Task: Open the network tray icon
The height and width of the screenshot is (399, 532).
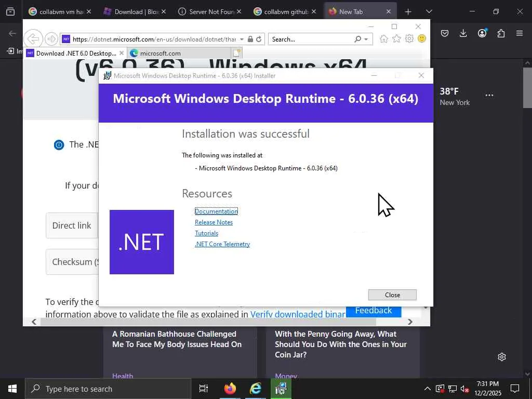Action: click(453, 389)
